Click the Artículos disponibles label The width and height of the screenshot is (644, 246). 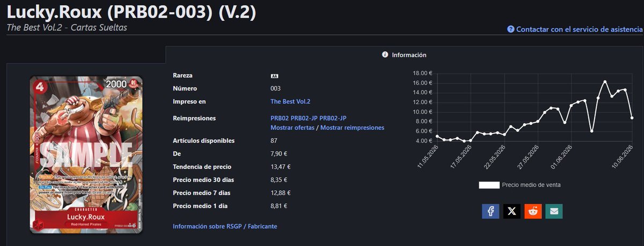point(203,140)
